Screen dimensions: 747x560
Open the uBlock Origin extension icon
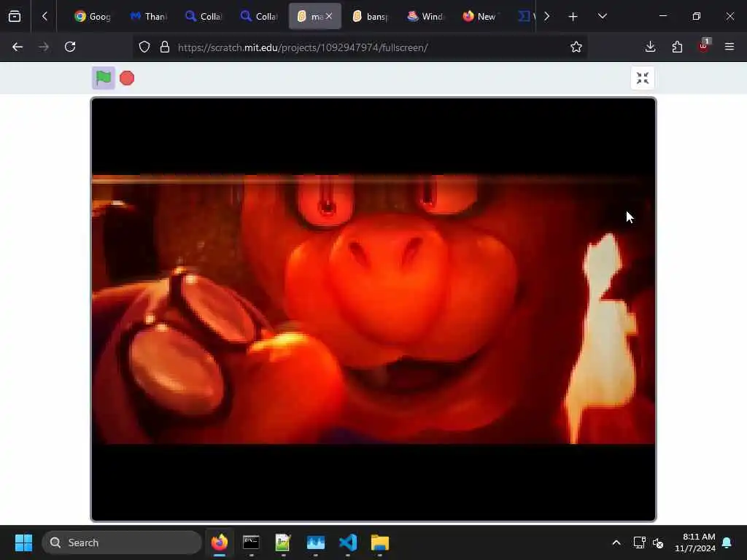(x=704, y=46)
